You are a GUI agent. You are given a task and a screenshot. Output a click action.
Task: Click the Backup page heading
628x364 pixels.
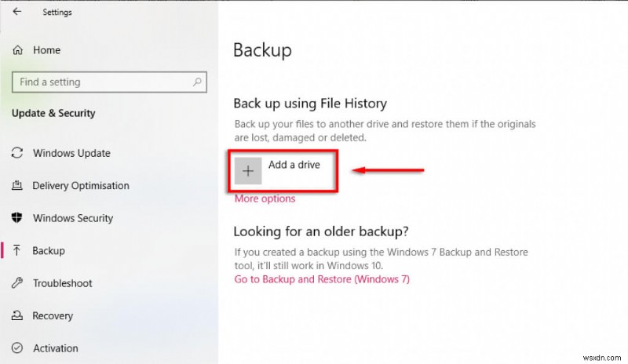[x=262, y=50]
